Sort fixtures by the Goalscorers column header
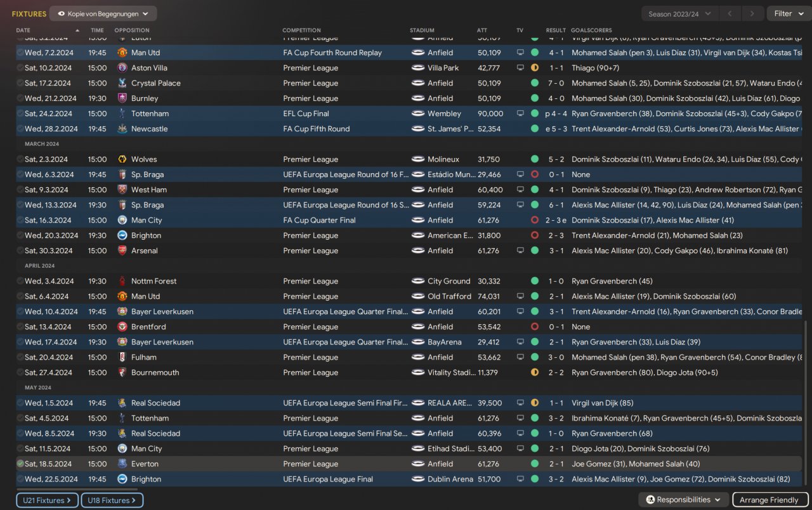The height and width of the screenshot is (510, 812). click(591, 30)
